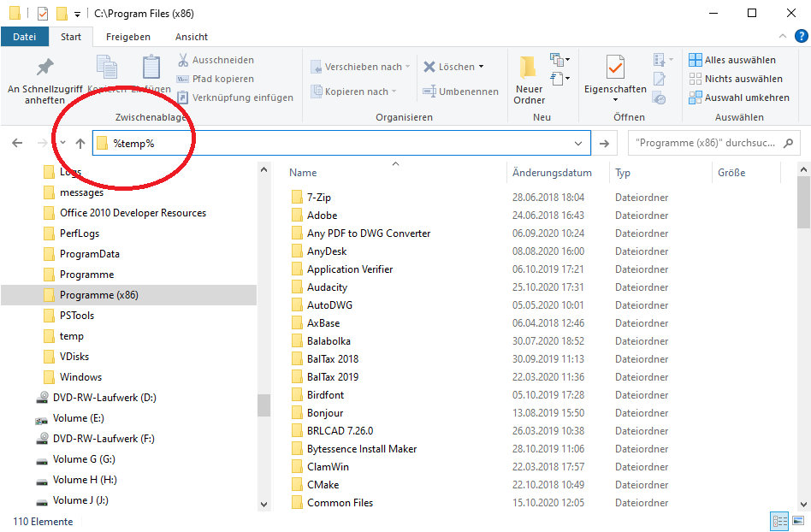Viewport: 811px width, 532px height.
Task: Click Alles auswählen in the ribbon
Action: pos(732,60)
